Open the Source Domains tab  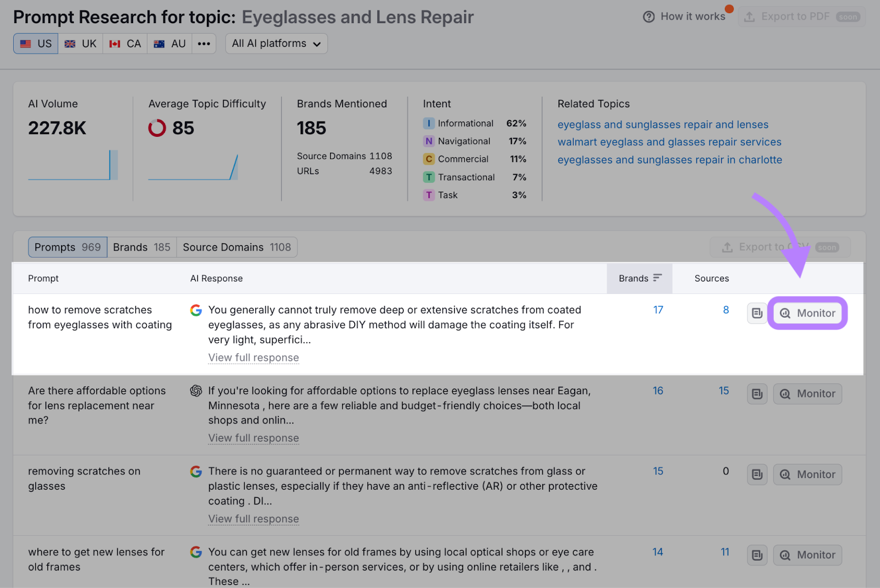pyautogui.click(x=237, y=247)
